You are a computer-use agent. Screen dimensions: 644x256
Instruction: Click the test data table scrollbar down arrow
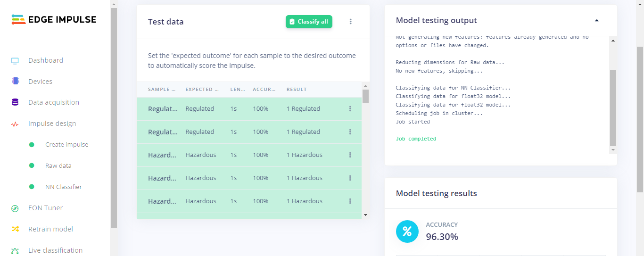[x=365, y=215]
